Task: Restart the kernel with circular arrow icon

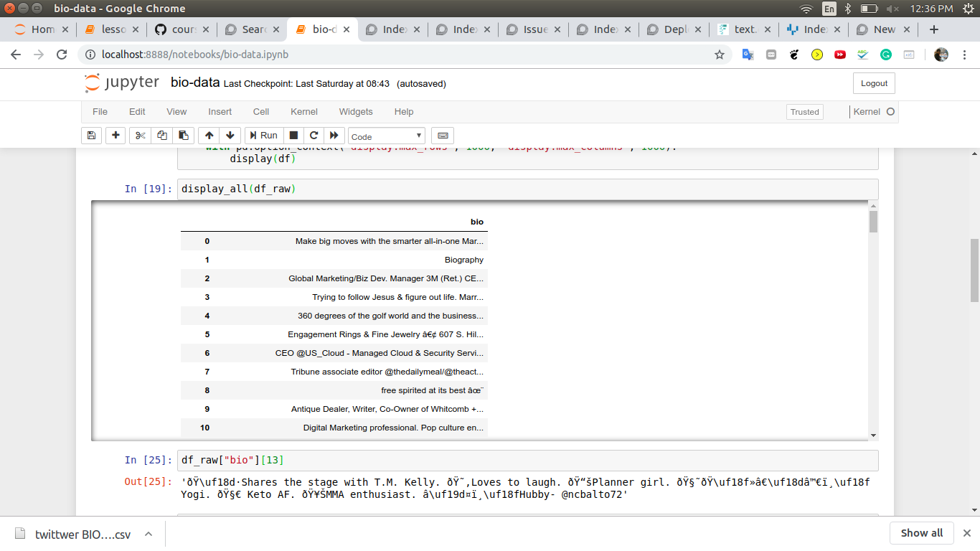Action: [314, 136]
